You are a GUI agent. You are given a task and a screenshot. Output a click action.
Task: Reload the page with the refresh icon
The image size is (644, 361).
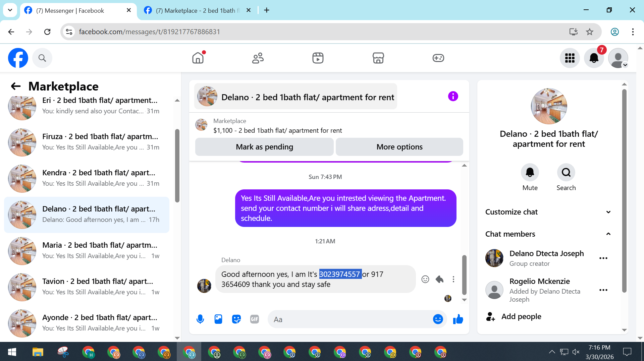47,32
